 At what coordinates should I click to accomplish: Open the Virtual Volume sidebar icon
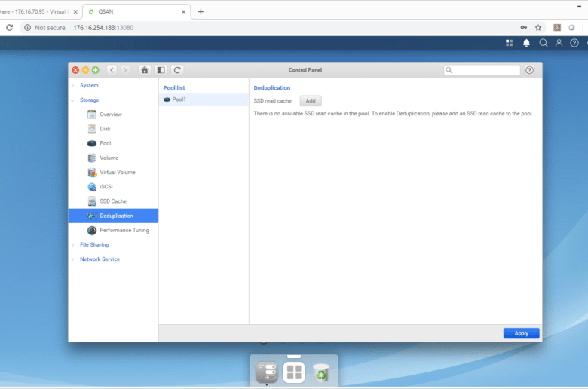pos(91,172)
